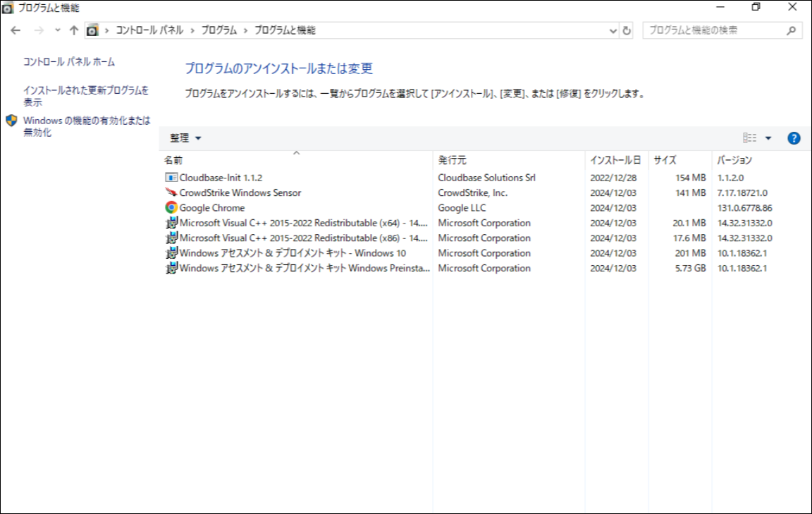The height and width of the screenshot is (514, 812).
Task: Click size value 5.73 GB
Action: 690,268
